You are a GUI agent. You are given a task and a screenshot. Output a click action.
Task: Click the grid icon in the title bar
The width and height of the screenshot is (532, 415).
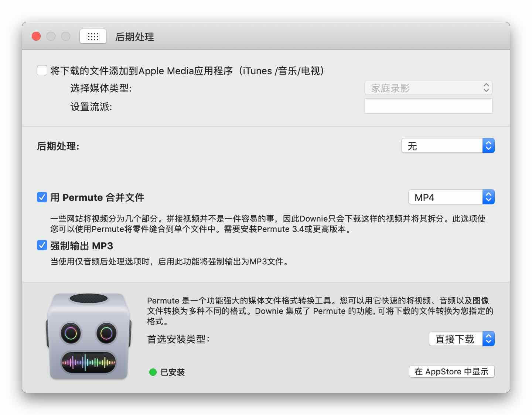tap(93, 36)
